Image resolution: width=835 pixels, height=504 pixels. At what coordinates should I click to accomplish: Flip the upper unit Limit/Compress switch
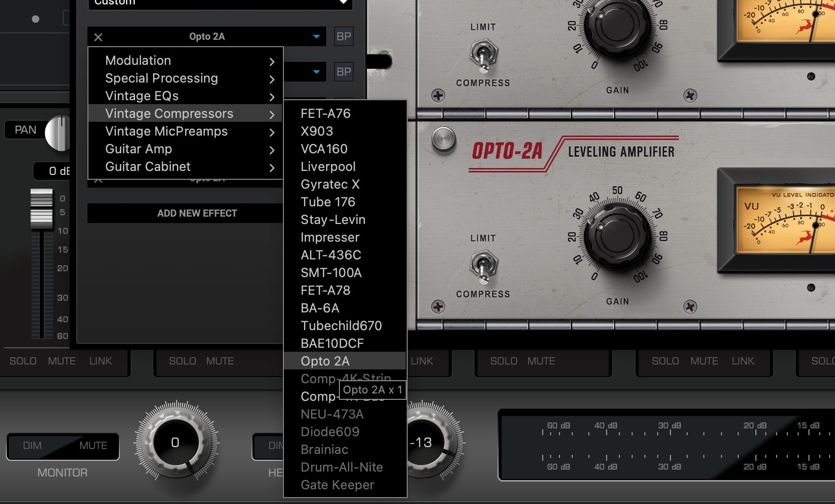click(x=484, y=55)
